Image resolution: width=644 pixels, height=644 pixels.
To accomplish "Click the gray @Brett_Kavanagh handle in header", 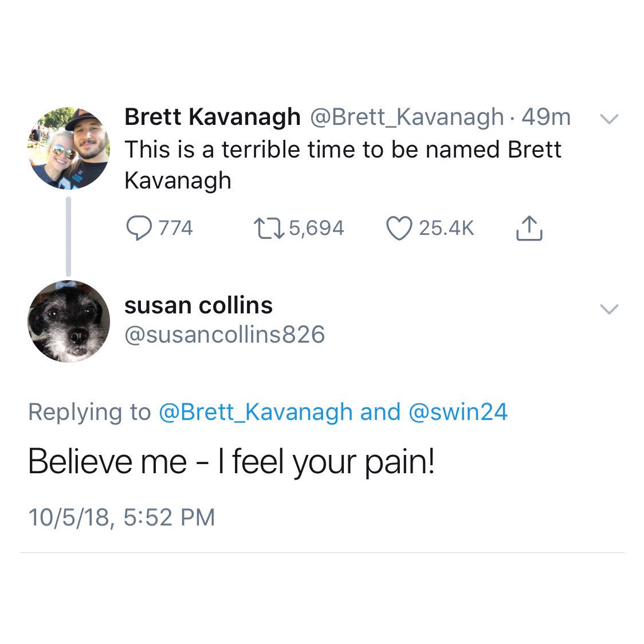I will tap(406, 117).
